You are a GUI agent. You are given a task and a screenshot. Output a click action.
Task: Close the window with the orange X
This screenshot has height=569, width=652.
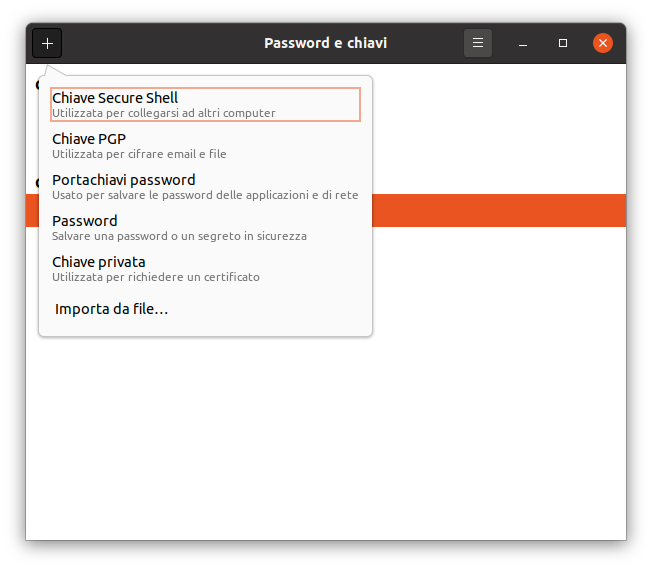602,43
